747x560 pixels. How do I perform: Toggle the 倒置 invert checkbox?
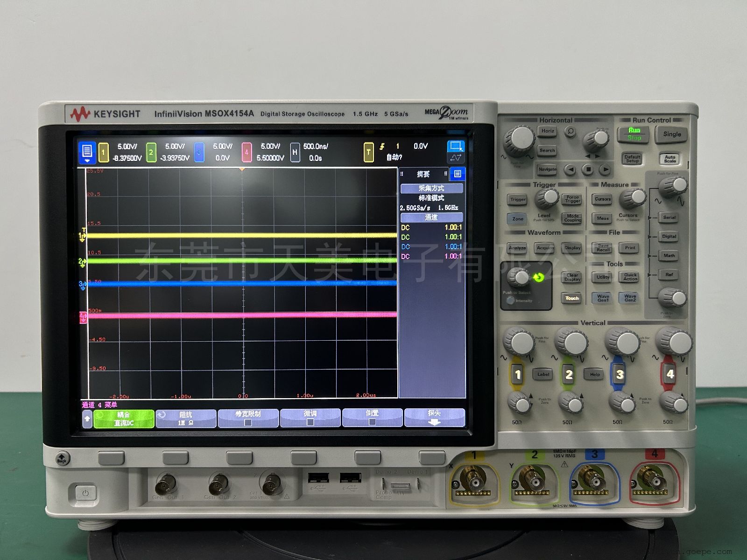pyautogui.click(x=372, y=422)
